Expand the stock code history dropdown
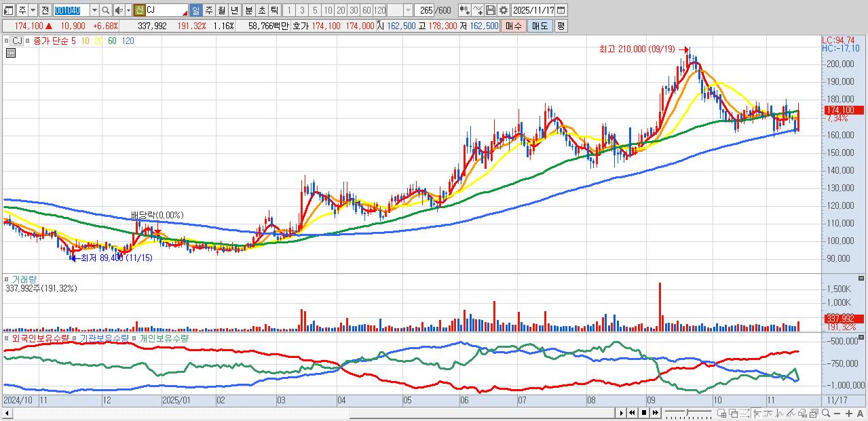 point(95,10)
